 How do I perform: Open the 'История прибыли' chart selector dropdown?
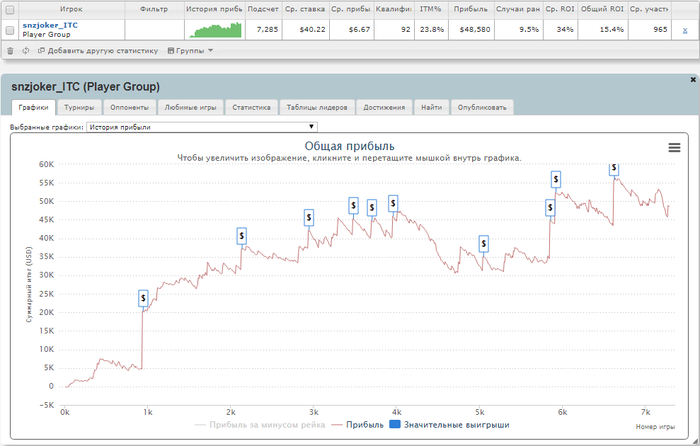pos(202,127)
